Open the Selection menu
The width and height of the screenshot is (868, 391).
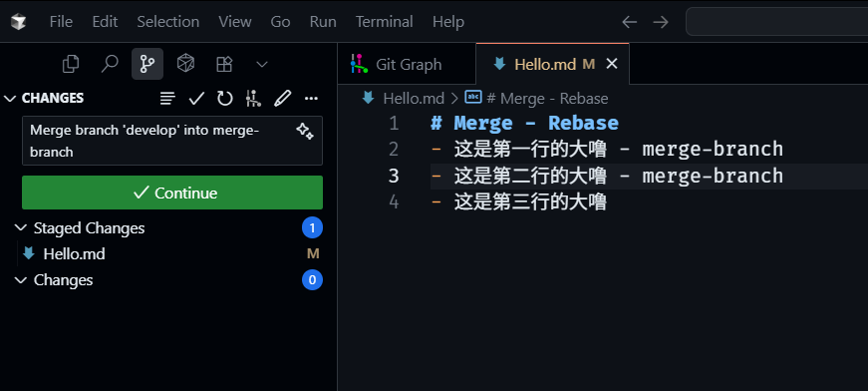tap(167, 22)
